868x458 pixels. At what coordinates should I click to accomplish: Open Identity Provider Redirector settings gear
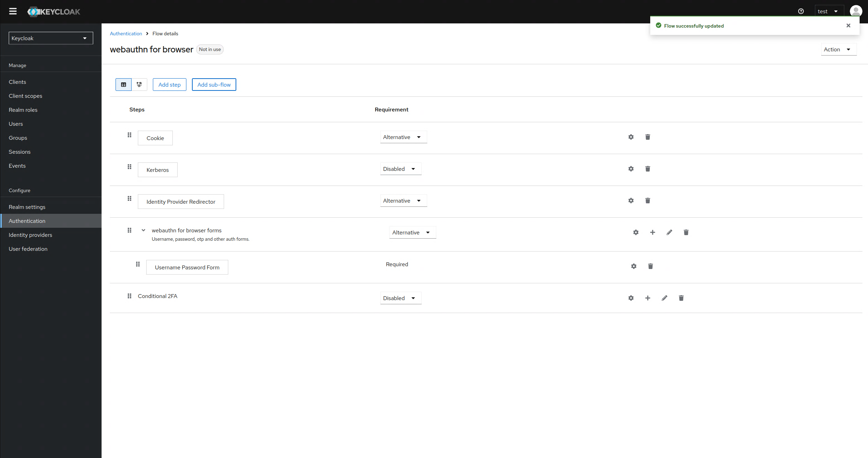coord(631,201)
